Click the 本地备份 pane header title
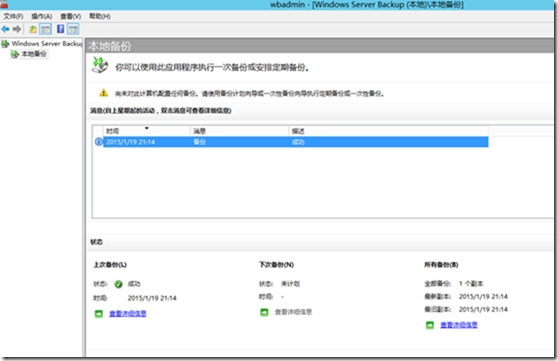 pyautogui.click(x=110, y=46)
